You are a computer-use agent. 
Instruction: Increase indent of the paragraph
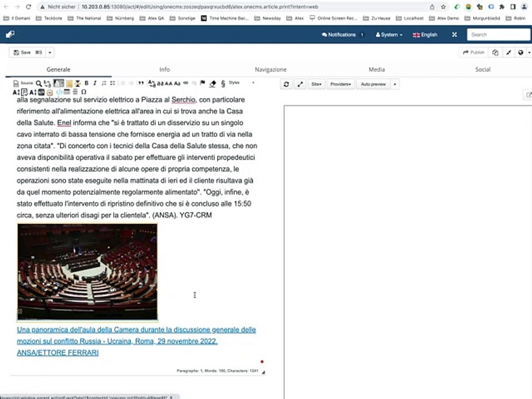coord(131,83)
